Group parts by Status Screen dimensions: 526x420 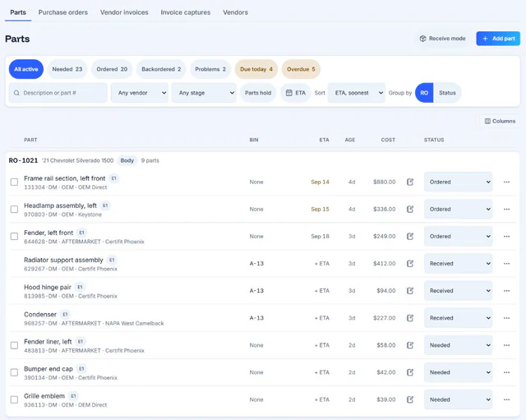pyautogui.click(x=447, y=93)
